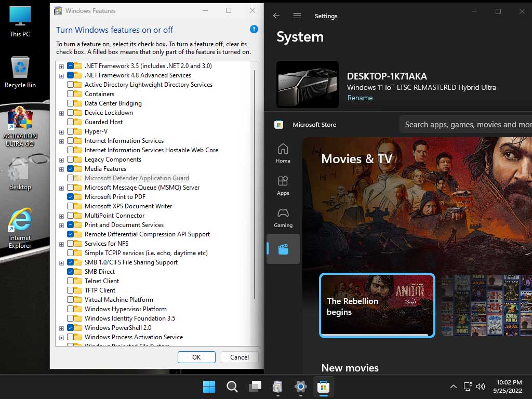The image size is (532, 399).
Task: Open Task View on the taskbar
Action: [255, 387]
